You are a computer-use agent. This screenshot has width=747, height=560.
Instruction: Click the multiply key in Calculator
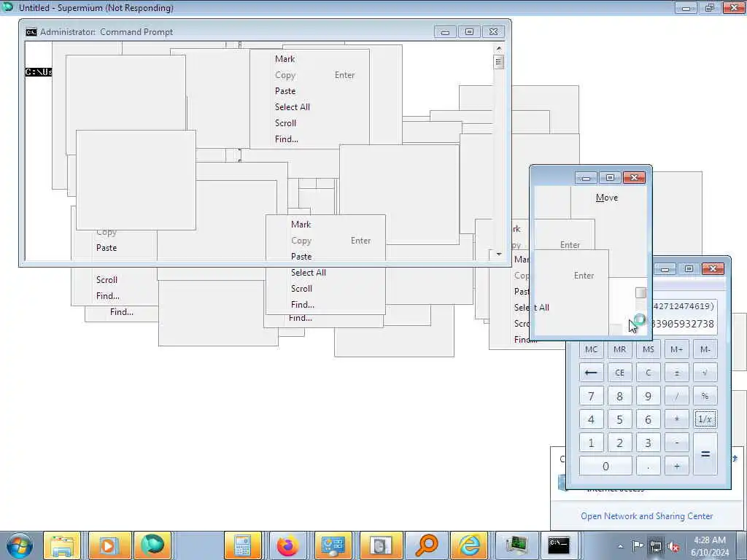coord(676,419)
